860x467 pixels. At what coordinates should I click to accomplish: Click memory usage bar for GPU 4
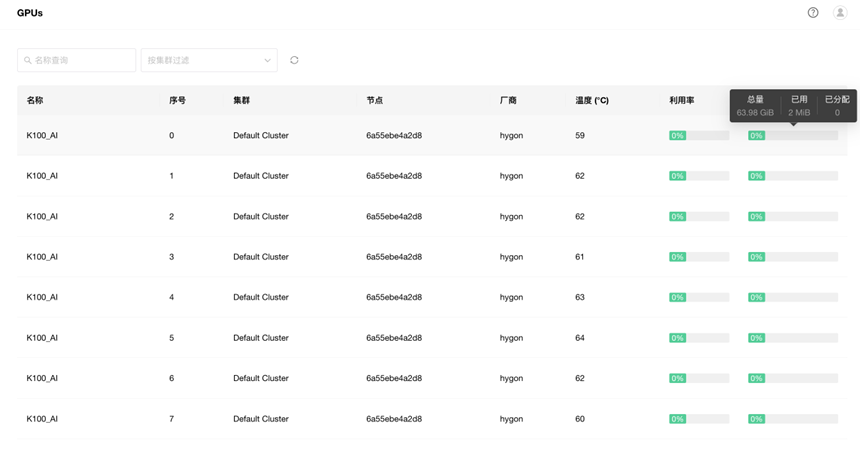click(x=793, y=297)
